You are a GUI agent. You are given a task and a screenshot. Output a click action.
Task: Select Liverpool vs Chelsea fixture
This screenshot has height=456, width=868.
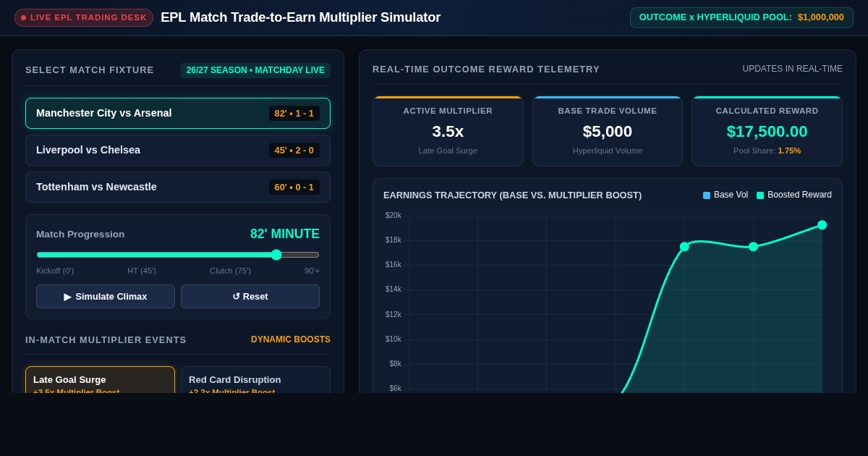(178, 150)
